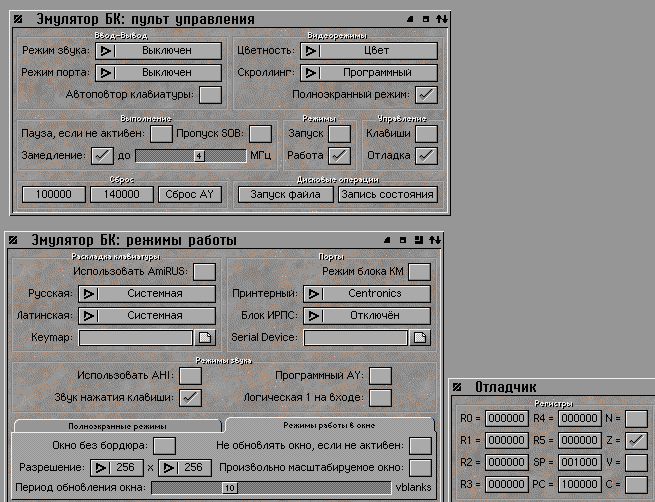Image resolution: width=655 pixels, height=502 pixels.
Task: Click the Keymap path input field
Action: [136, 337]
